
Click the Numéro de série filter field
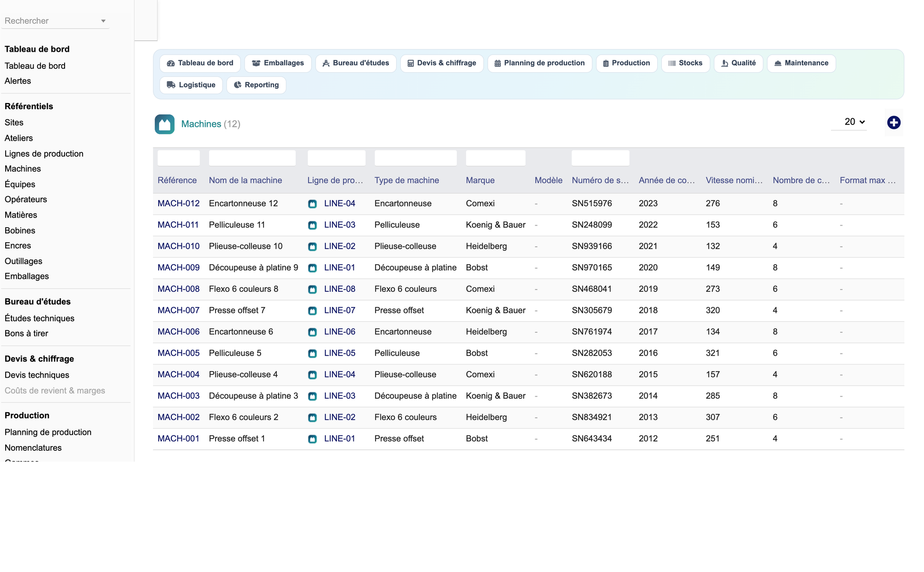click(600, 158)
